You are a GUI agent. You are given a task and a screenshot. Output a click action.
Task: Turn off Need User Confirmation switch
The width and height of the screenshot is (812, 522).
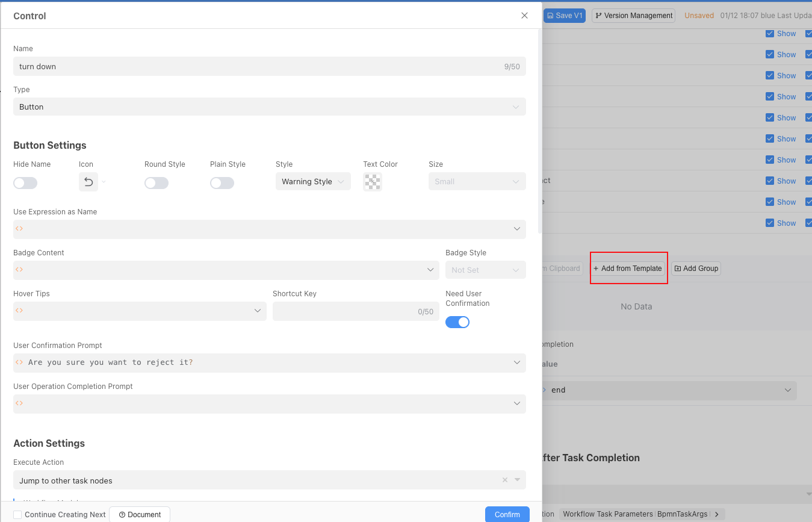click(457, 322)
